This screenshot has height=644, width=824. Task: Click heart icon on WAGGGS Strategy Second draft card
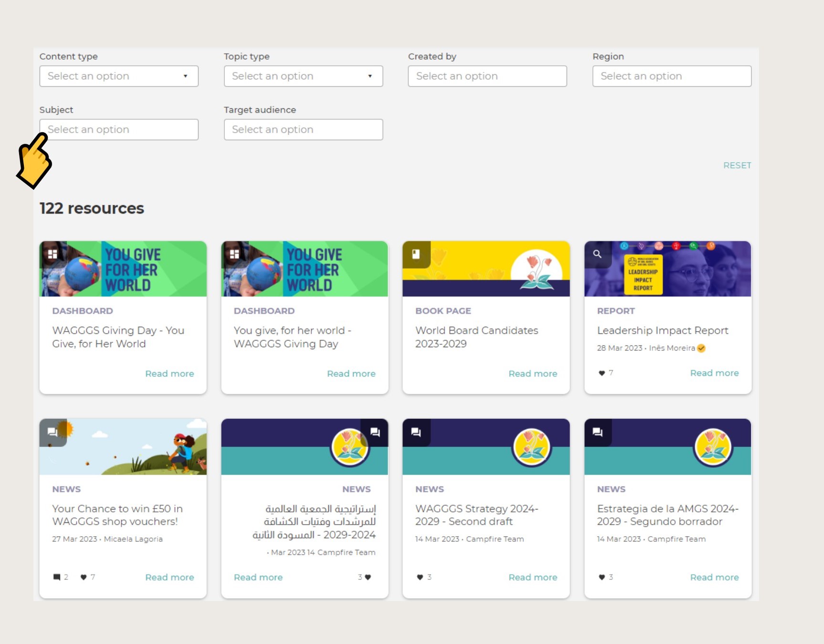point(420,577)
